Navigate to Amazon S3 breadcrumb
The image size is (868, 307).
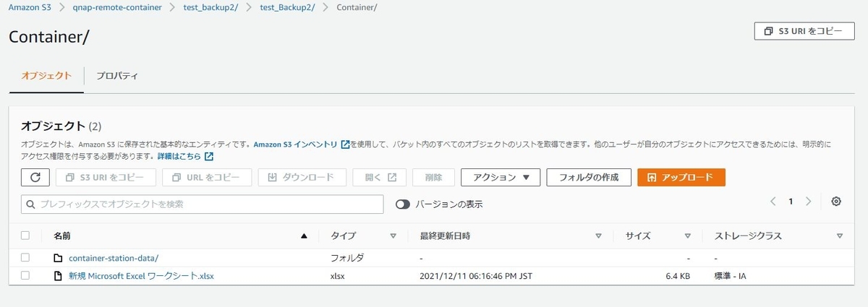(30, 7)
